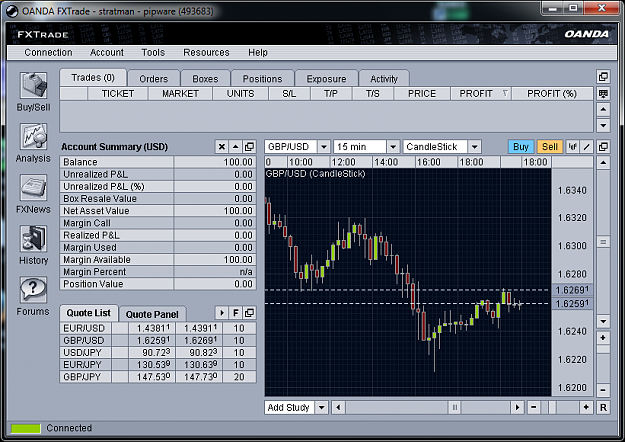Detach the chart into separate window
625x442 pixels.
tap(603, 147)
